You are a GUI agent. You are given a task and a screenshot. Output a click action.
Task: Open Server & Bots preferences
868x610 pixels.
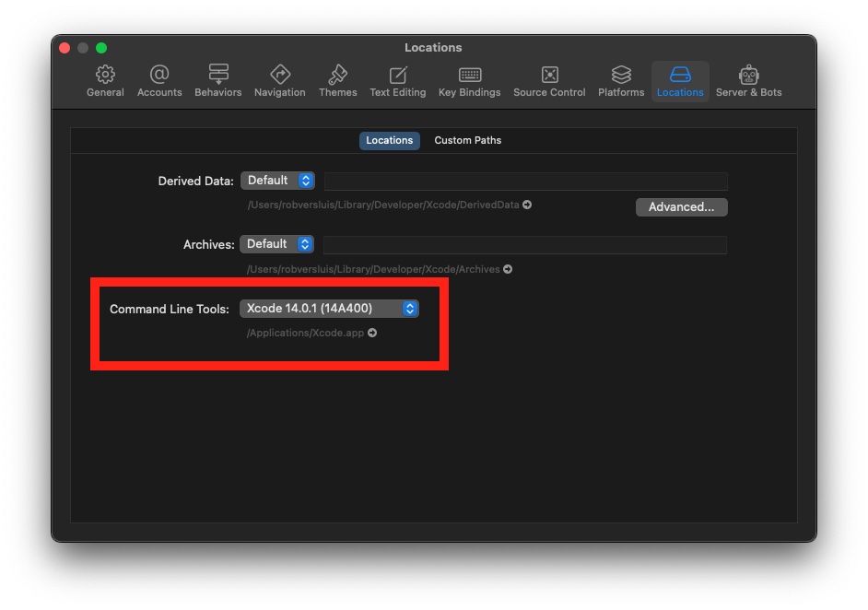click(x=748, y=81)
